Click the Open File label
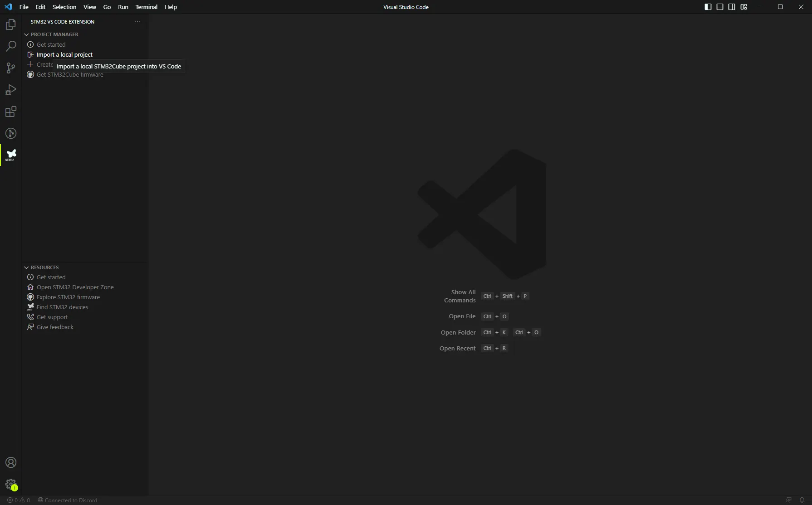This screenshot has width=812, height=505. 462,316
